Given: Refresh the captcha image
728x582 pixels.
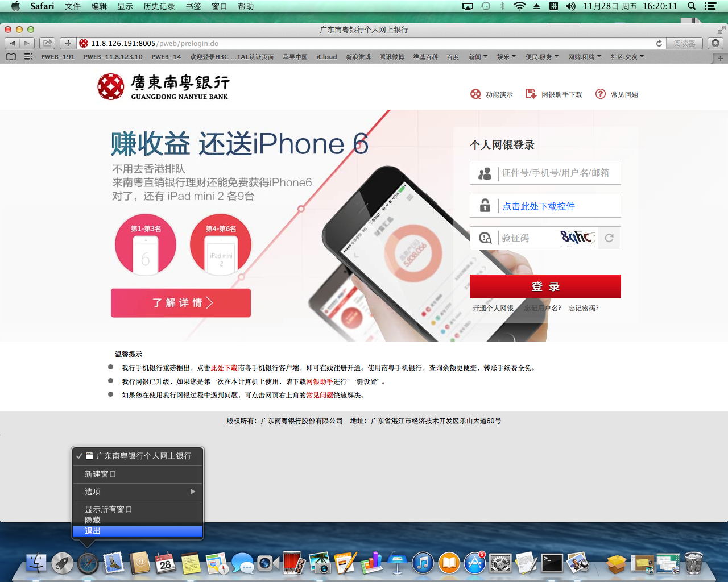Looking at the screenshot, I should (609, 238).
